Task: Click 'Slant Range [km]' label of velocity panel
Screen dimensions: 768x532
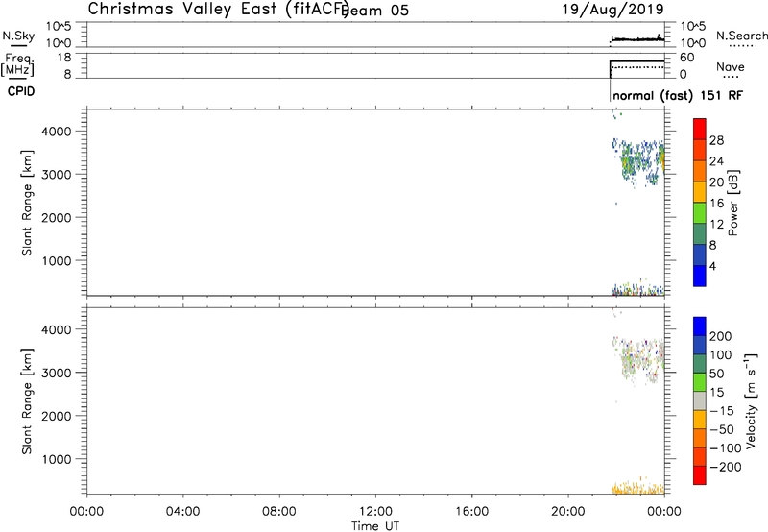Action: click(27, 401)
